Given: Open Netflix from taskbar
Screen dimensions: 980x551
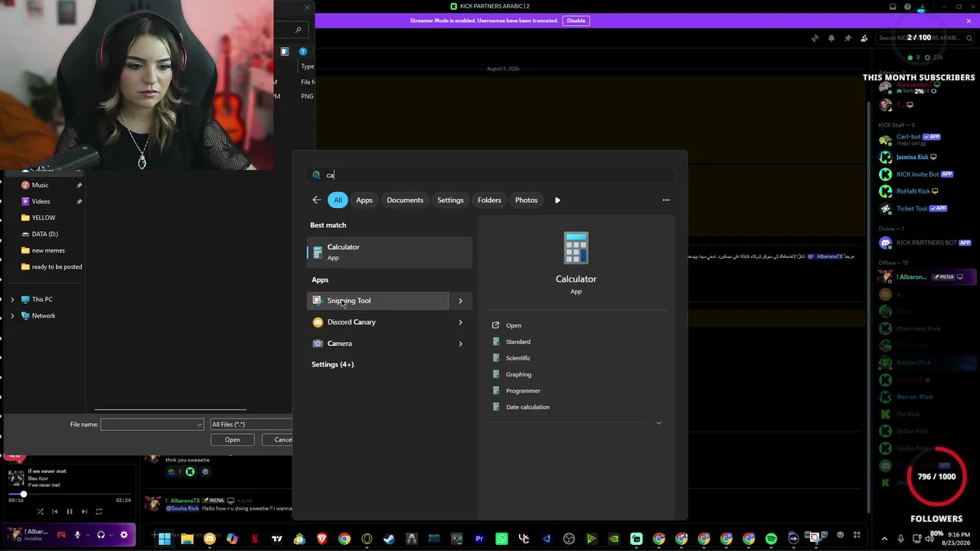Looking at the screenshot, I should (254, 539).
